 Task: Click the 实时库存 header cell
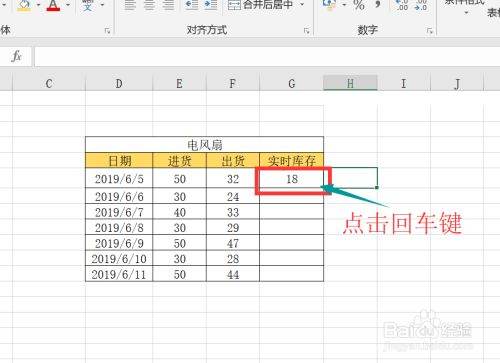(291, 161)
